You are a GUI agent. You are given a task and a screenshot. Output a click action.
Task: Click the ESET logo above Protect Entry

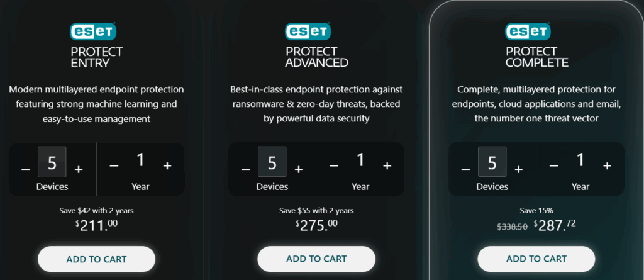96,31
